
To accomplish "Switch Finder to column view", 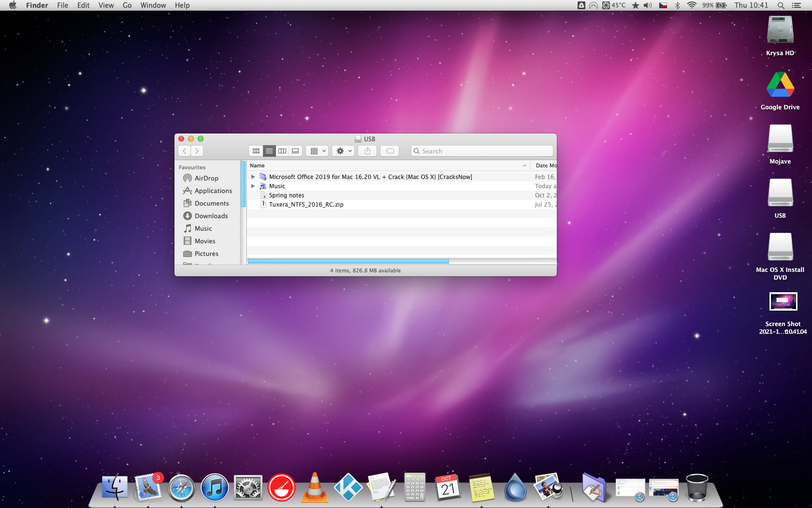I will point(282,151).
